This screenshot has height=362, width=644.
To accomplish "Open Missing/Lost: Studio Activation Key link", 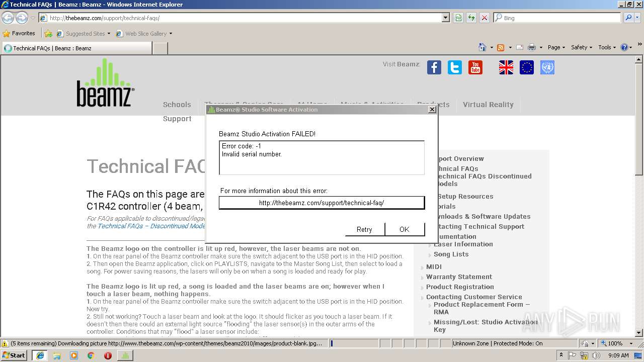I will (x=486, y=326).
